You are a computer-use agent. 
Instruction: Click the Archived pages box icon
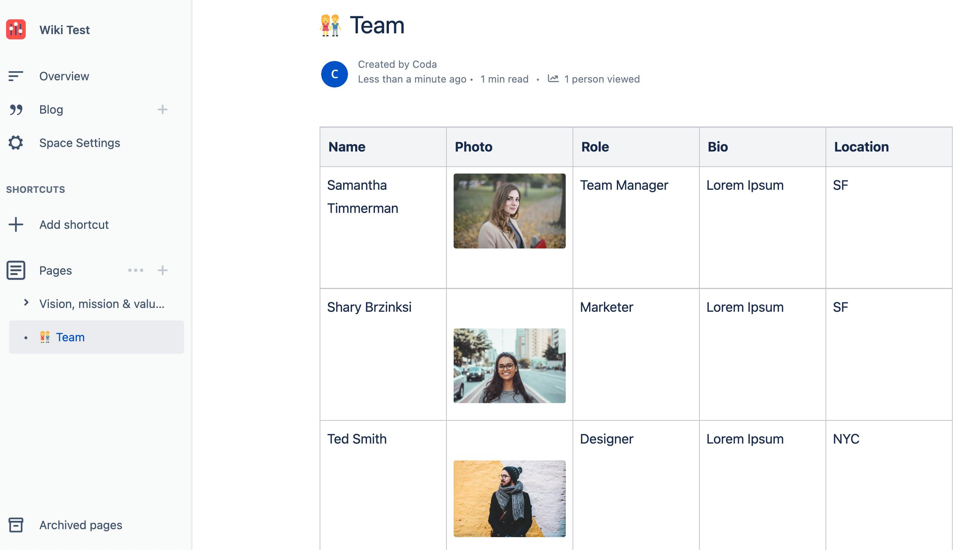(16, 525)
